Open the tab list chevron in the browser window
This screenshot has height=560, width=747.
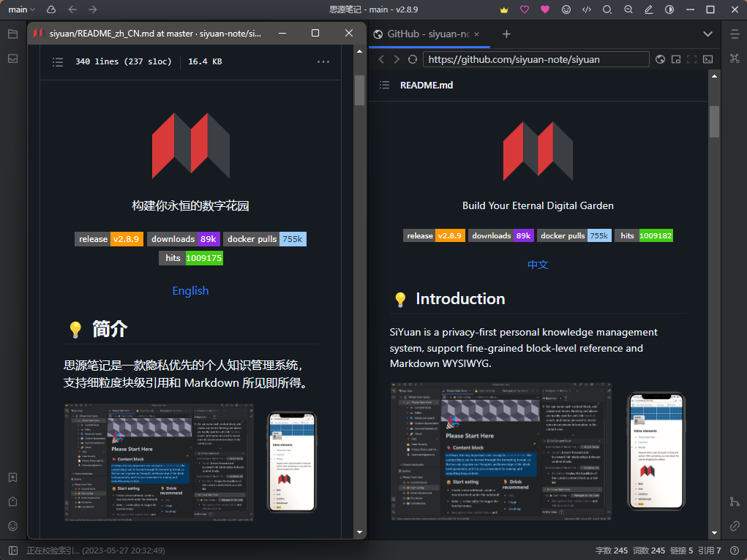click(x=707, y=34)
